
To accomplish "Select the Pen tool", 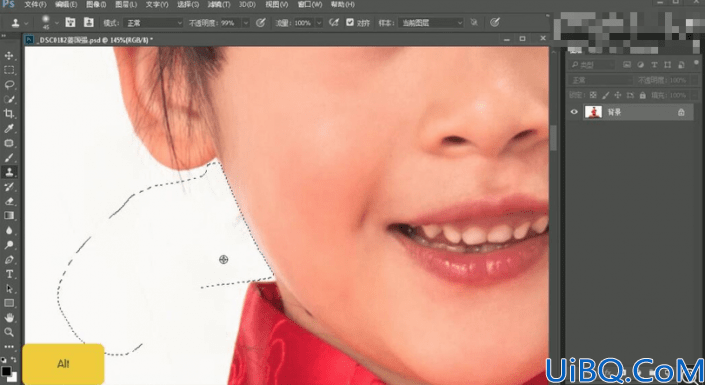I will click(x=9, y=260).
